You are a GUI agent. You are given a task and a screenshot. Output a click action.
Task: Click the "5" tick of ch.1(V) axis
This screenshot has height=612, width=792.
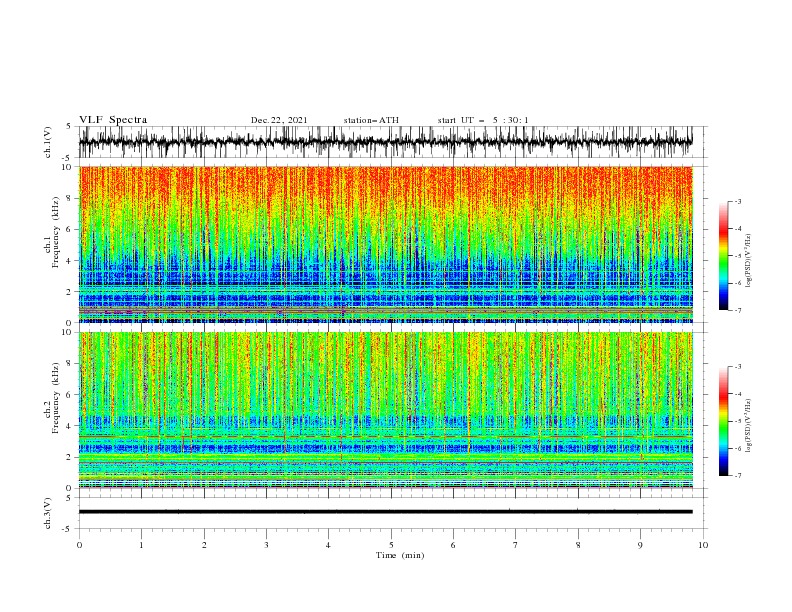(70, 126)
